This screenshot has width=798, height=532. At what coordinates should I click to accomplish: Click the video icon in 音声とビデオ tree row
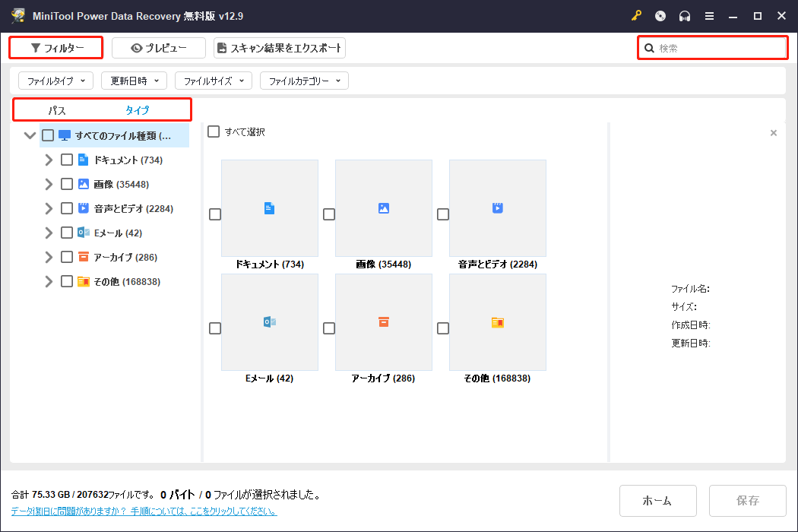pyautogui.click(x=84, y=208)
